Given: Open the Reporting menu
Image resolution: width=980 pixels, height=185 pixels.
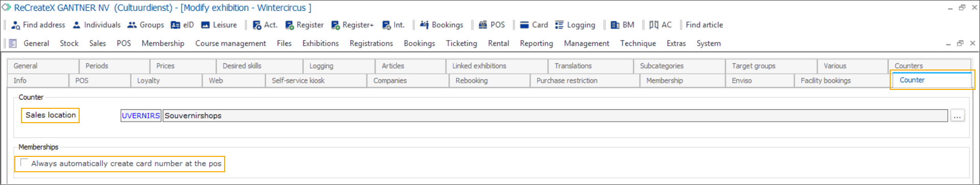Looking at the screenshot, I should tap(536, 43).
